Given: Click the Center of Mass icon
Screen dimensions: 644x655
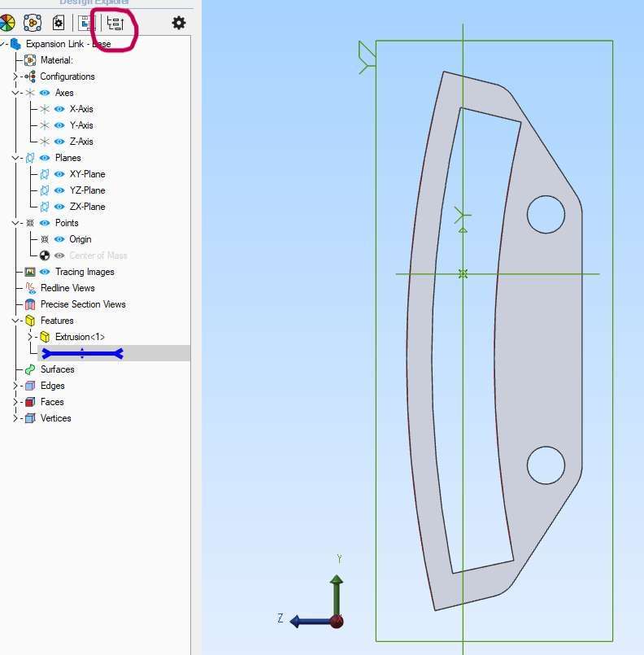Looking at the screenshot, I should [x=45, y=255].
